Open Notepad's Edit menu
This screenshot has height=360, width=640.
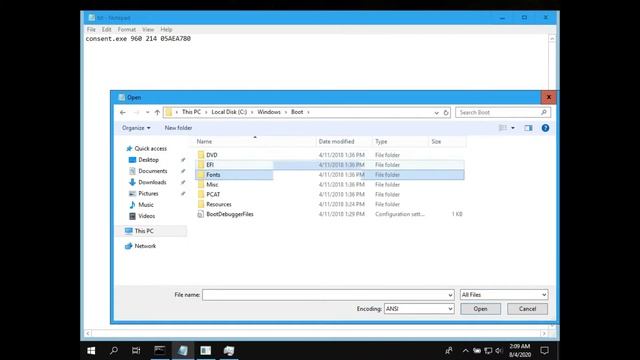[x=107, y=29]
